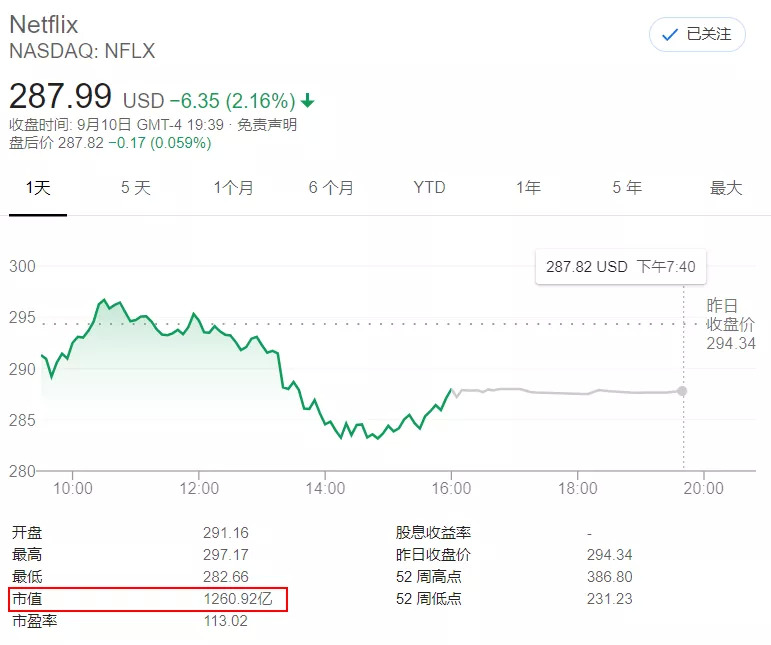Show the 6 个月 chart
Viewport: 771px width, 645px height.
coord(331,188)
